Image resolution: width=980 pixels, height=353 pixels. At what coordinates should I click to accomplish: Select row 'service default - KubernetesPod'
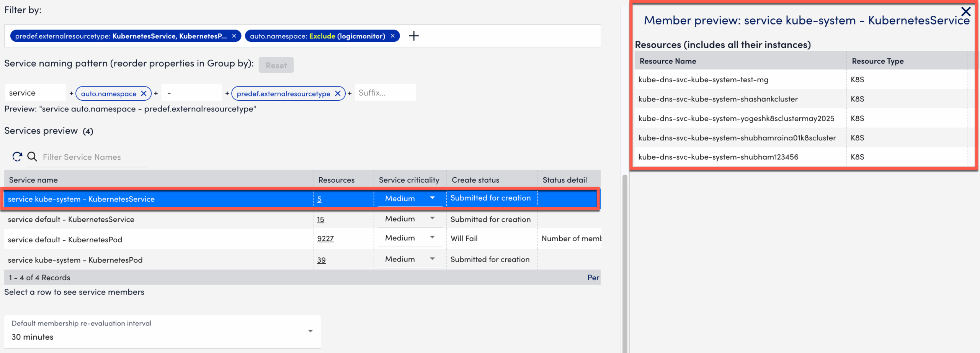(x=302, y=239)
